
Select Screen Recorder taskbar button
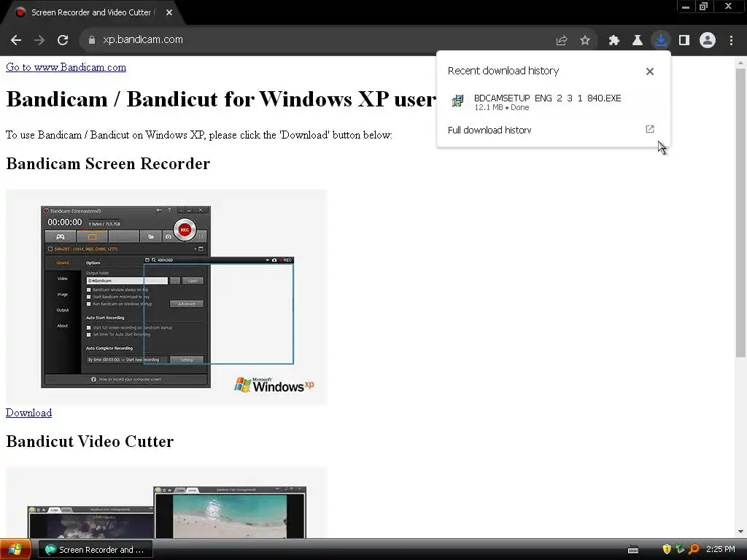tap(95, 550)
